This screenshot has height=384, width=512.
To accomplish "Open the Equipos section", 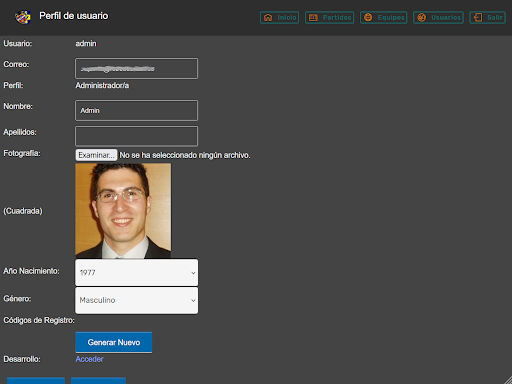I will (384, 18).
